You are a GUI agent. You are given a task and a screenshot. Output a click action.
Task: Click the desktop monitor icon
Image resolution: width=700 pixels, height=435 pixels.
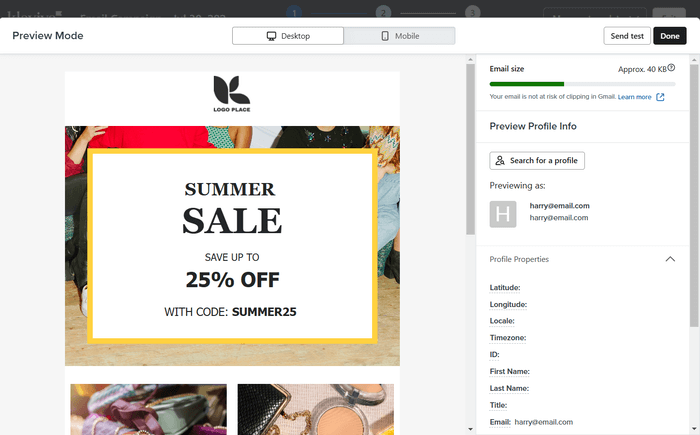[x=271, y=36]
